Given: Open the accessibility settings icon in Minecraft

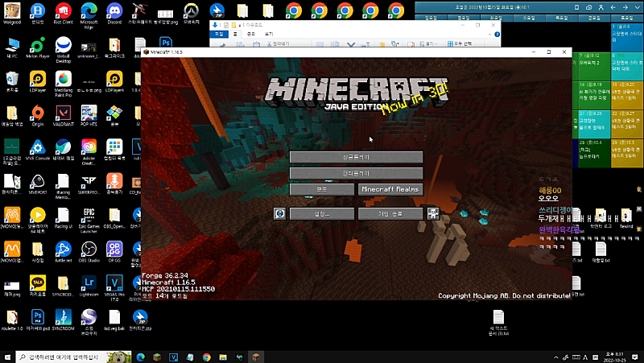Looking at the screenshot, I should tap(433, 213).
